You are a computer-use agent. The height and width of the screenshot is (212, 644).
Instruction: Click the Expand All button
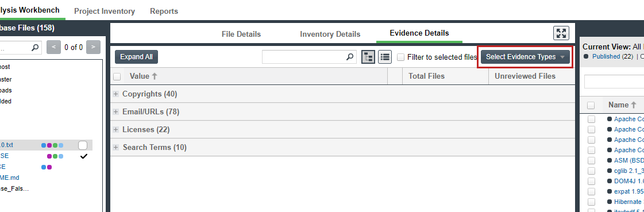(136, 57)
